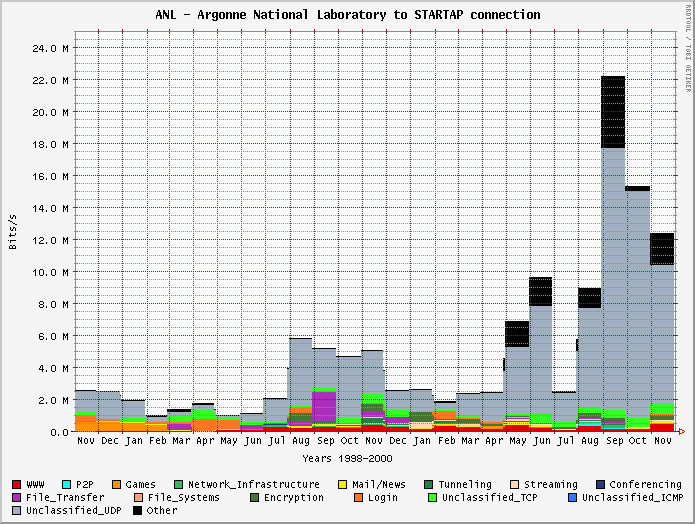
Task: Click the 'Conferencing' legend label
Action: [645, 485]
